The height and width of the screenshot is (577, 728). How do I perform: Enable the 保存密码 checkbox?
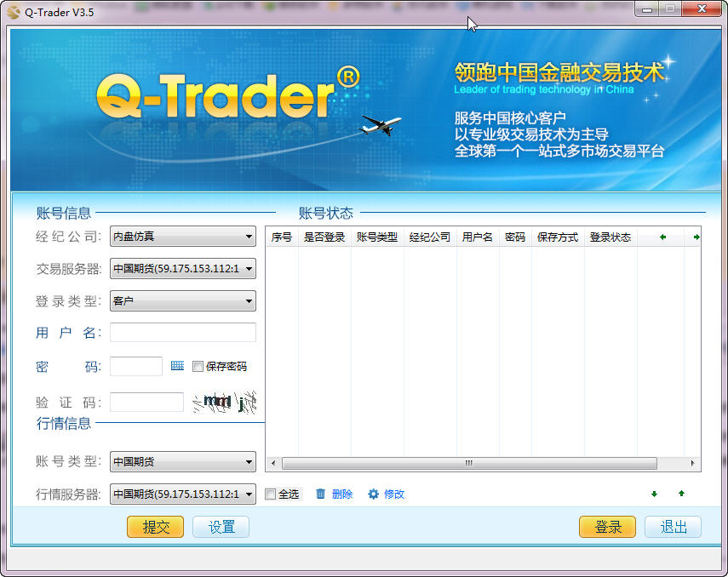click(198, 366)
